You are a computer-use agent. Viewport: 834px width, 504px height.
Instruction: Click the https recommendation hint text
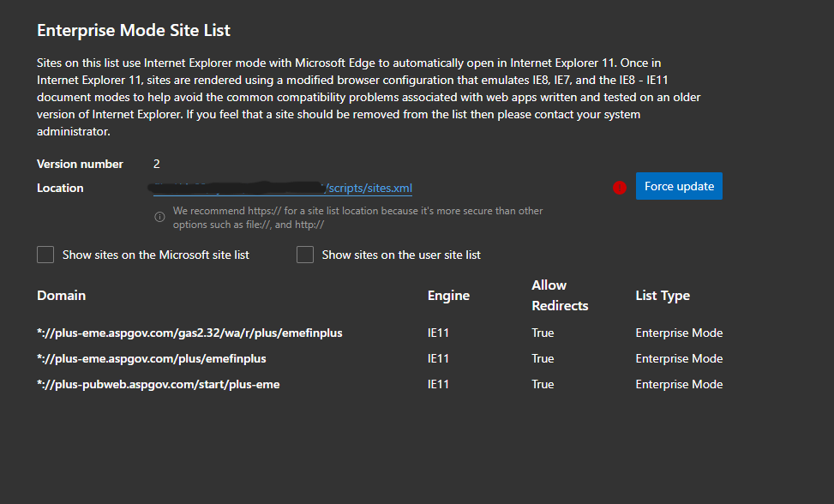click(357, 217)
